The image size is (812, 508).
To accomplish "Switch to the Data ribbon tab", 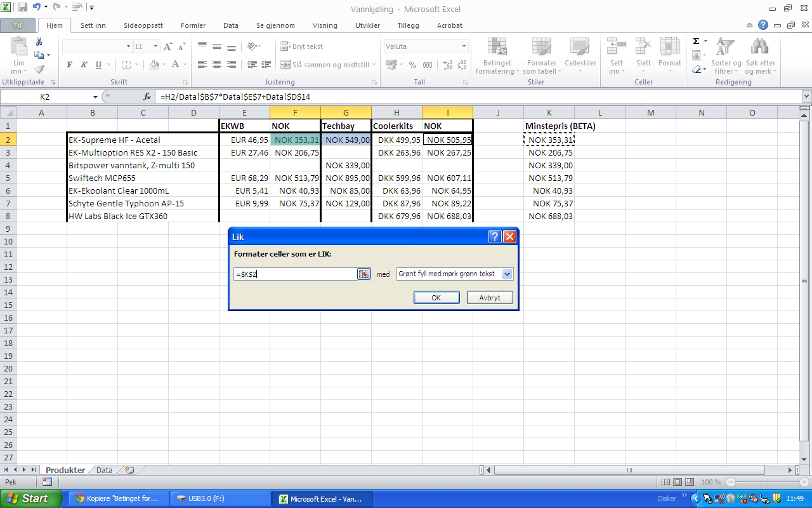I will pos(231,25).
